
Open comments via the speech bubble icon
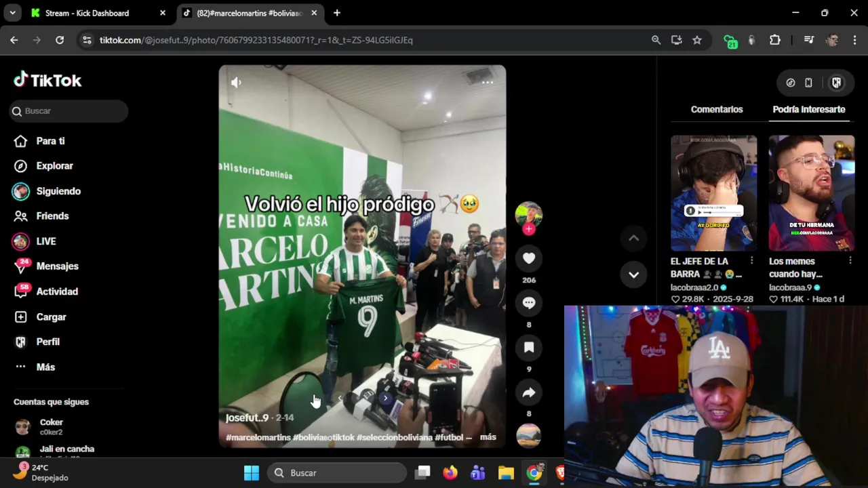coord(529,303)
